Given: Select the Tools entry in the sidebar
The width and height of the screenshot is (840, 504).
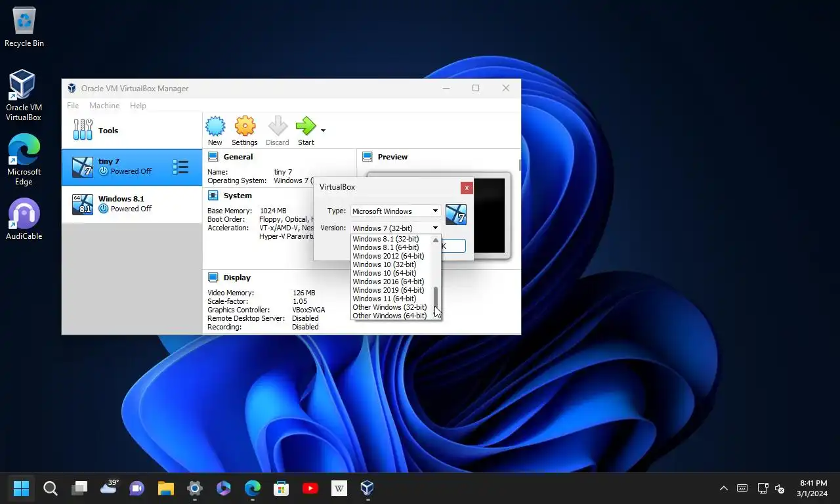Looking at the screenshot, I should coord(132,130).
